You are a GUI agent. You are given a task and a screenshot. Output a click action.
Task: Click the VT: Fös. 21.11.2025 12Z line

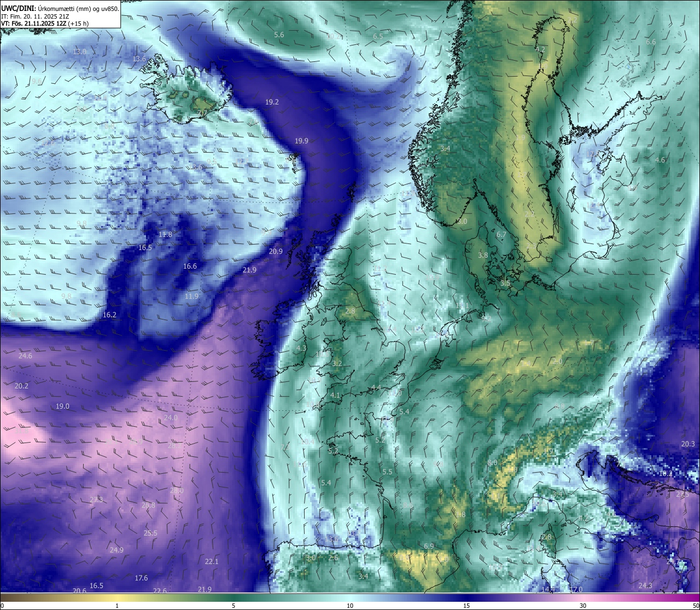[45, 24]
